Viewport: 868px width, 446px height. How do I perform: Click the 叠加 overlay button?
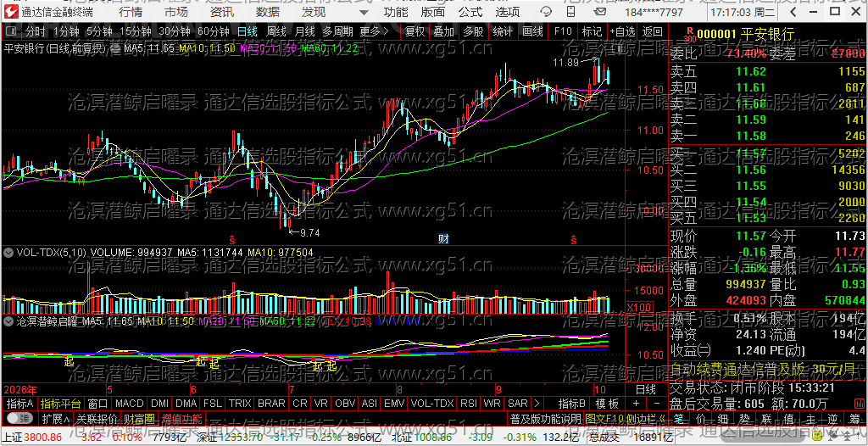[x=444, y=32]
